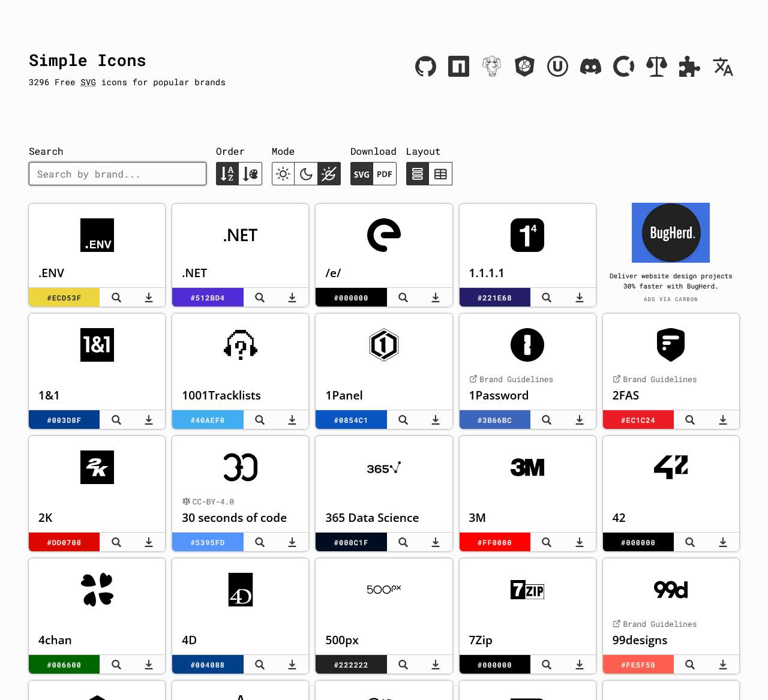
Task: Open the third-party extensions puzzle icon
Action: [690, 67]
